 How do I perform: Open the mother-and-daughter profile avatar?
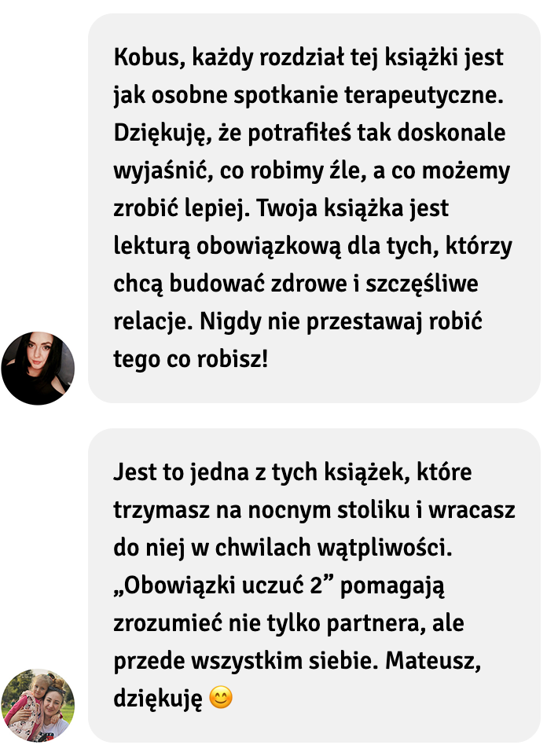pos(38,705)
